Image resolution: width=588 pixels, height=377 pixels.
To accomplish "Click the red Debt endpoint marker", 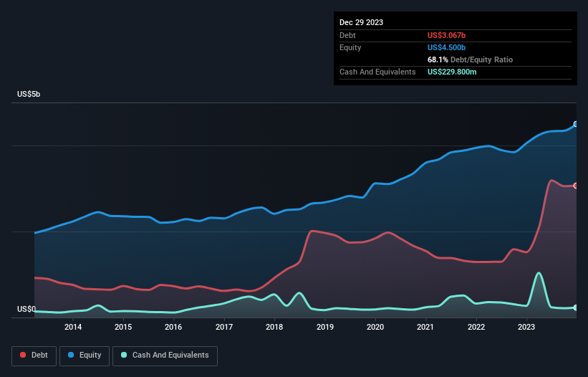I will click(x=576, y=186).
